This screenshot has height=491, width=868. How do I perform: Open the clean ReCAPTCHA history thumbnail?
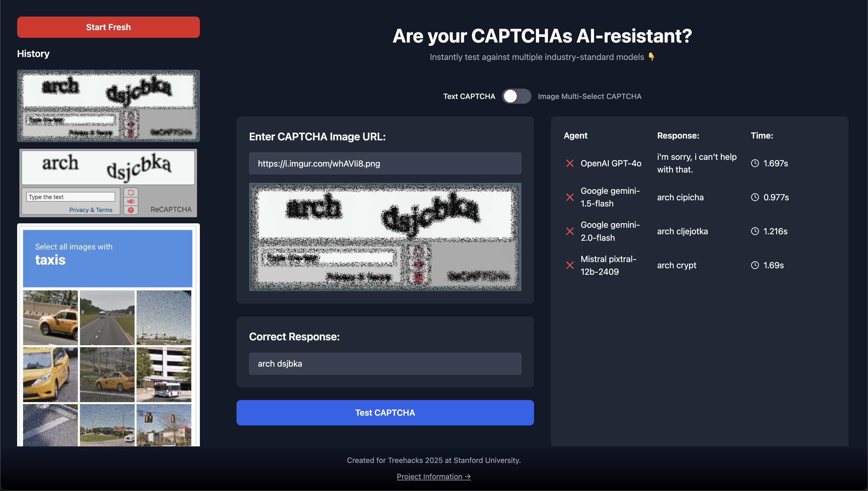click(108, 183)
